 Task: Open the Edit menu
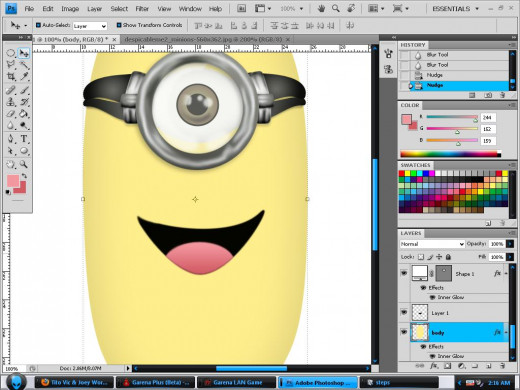pyautogui.click(x=48, y=9)
